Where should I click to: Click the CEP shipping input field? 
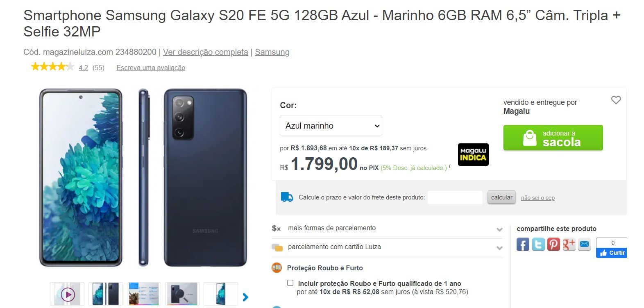(455, 197)
